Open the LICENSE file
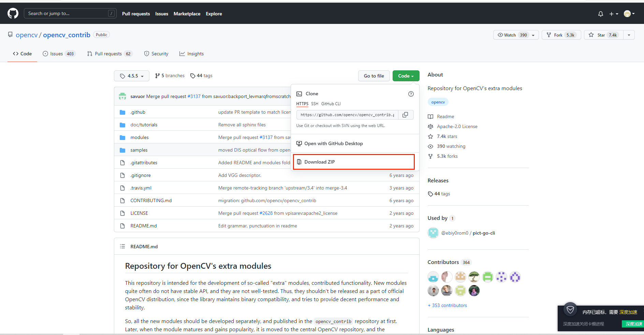This screenshot has width=644, height=335. pyautogui.click(x=139, y=213)
